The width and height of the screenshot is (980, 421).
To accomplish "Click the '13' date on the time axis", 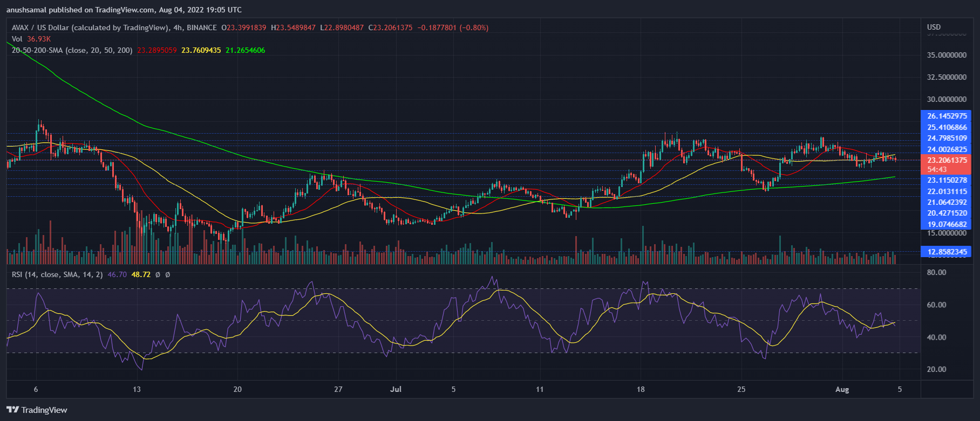I will tap(137, 389).
